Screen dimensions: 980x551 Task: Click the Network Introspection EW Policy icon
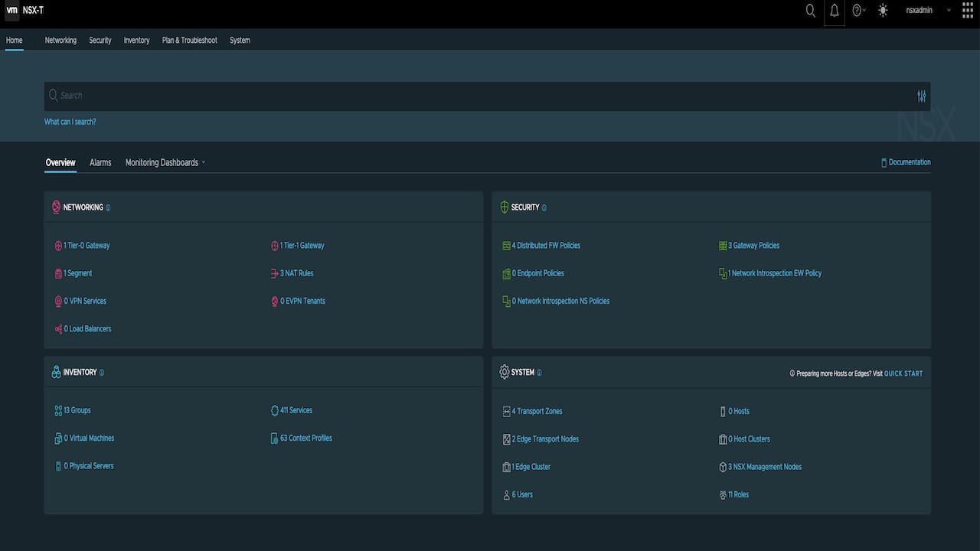click(x=723, y=273)
